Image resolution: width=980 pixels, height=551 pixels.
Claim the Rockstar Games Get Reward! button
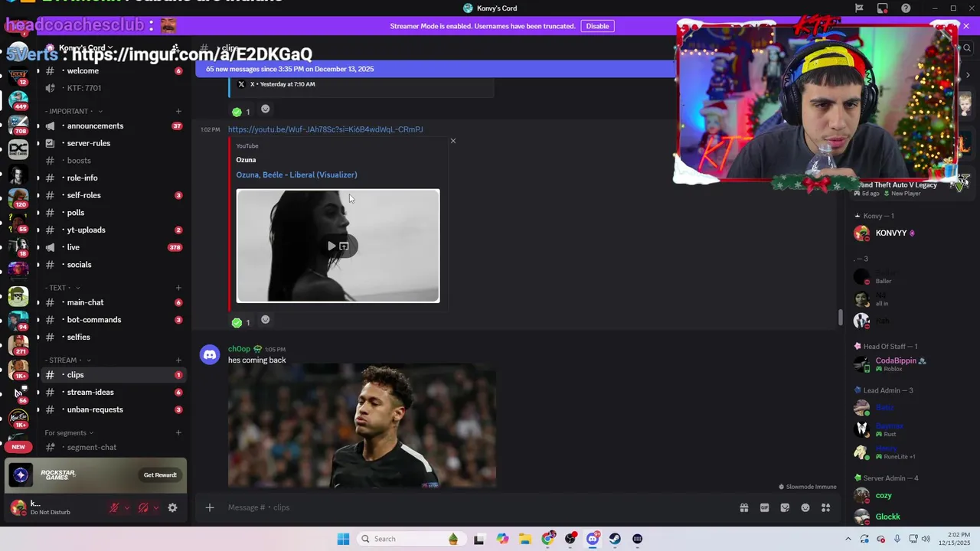pos(160,475)
